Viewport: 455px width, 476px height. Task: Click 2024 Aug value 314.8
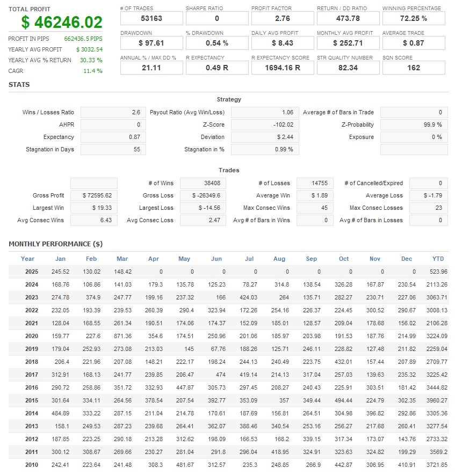coord(281,285)
